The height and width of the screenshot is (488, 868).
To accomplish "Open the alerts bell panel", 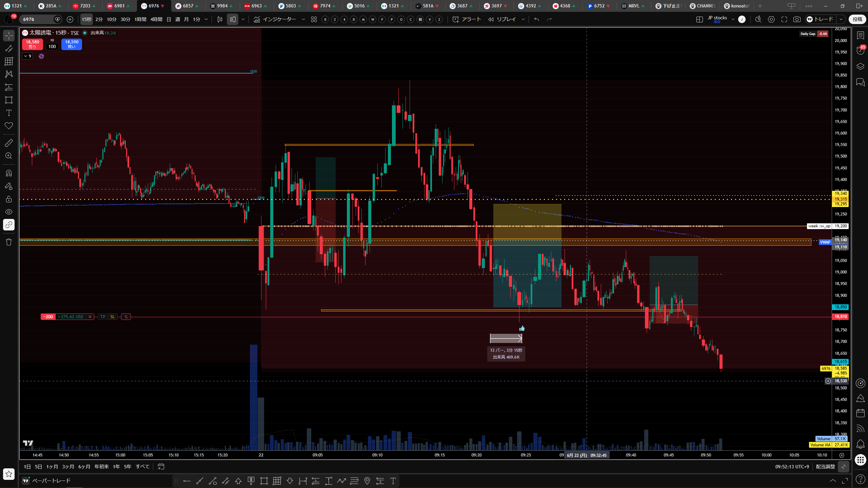I will coord(860,444).
